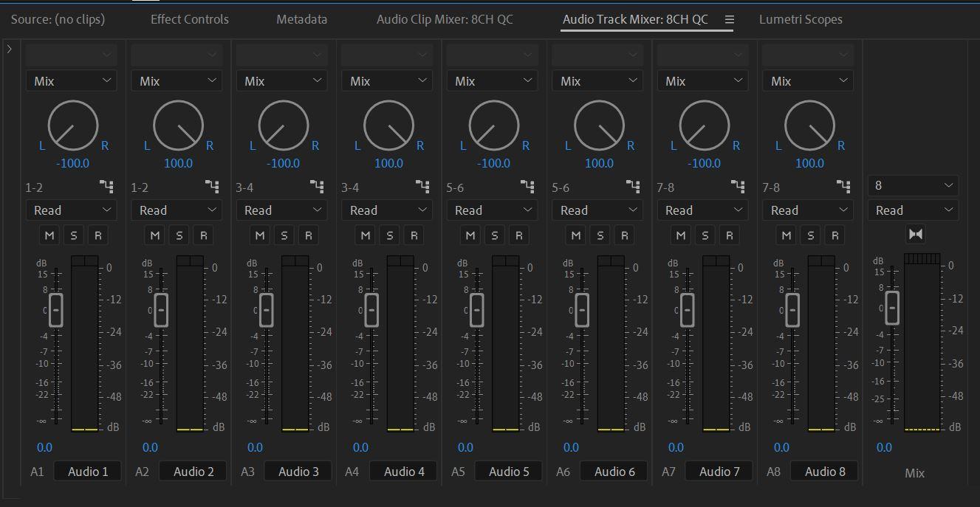Click Audio 1 pan knob
The height and width of the screenshot is (507, 980).
73,126
